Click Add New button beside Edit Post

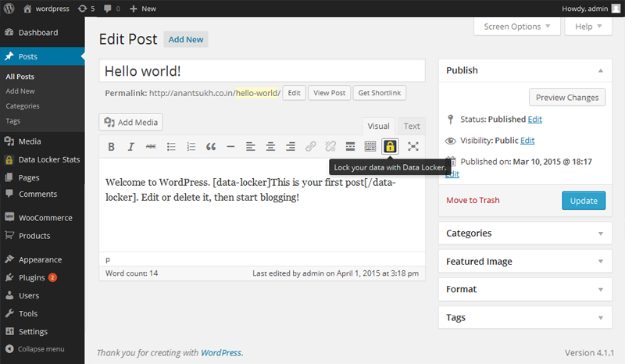186,40
